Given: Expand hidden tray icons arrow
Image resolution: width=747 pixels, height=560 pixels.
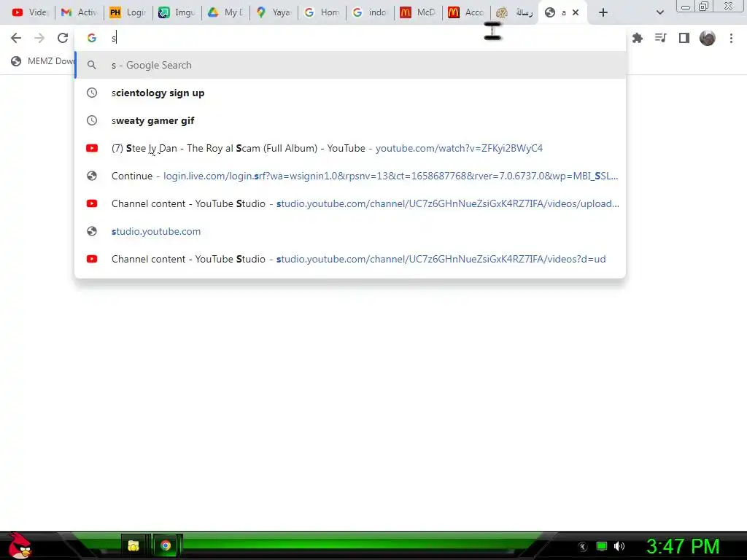Looking at the screenshot, I should click(x=583, y=547).
